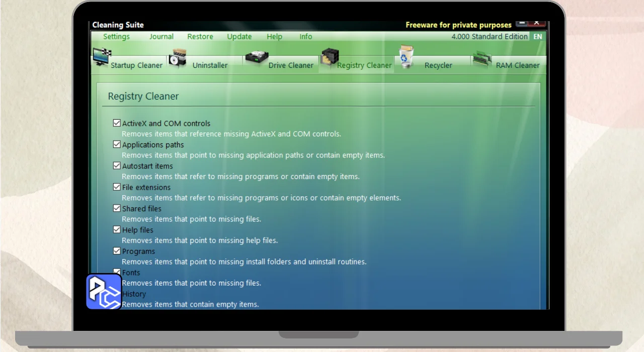Image resolution: width=644 pixels, height=352 pixels.
Task: Click the EN language button
Action: click(x=538, y=37)
